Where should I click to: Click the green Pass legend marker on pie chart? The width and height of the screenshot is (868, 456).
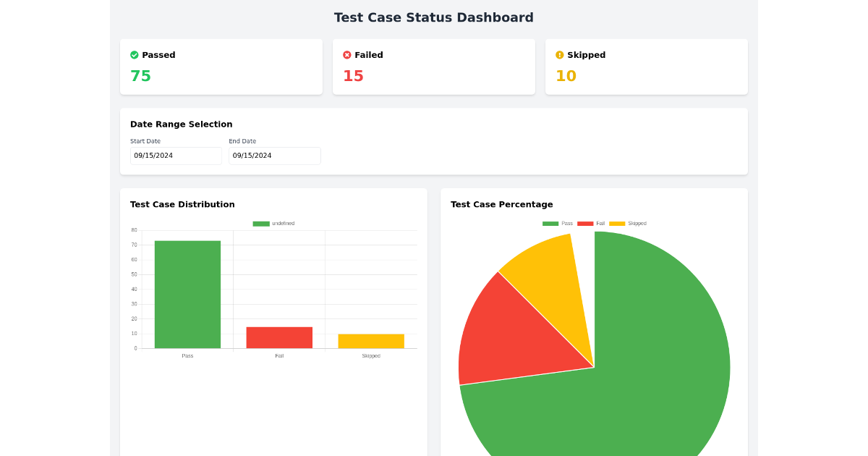(x=550, y=223)
